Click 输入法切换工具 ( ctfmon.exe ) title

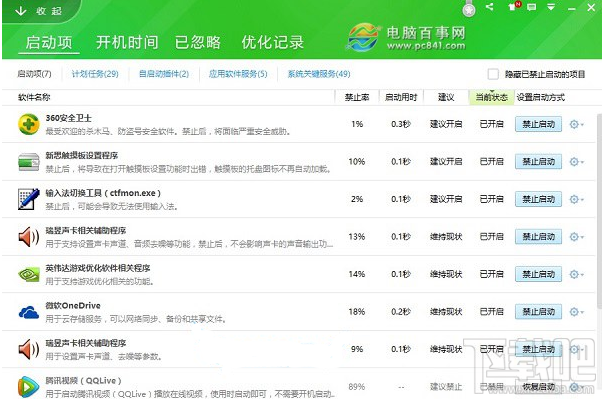point(103,193)
